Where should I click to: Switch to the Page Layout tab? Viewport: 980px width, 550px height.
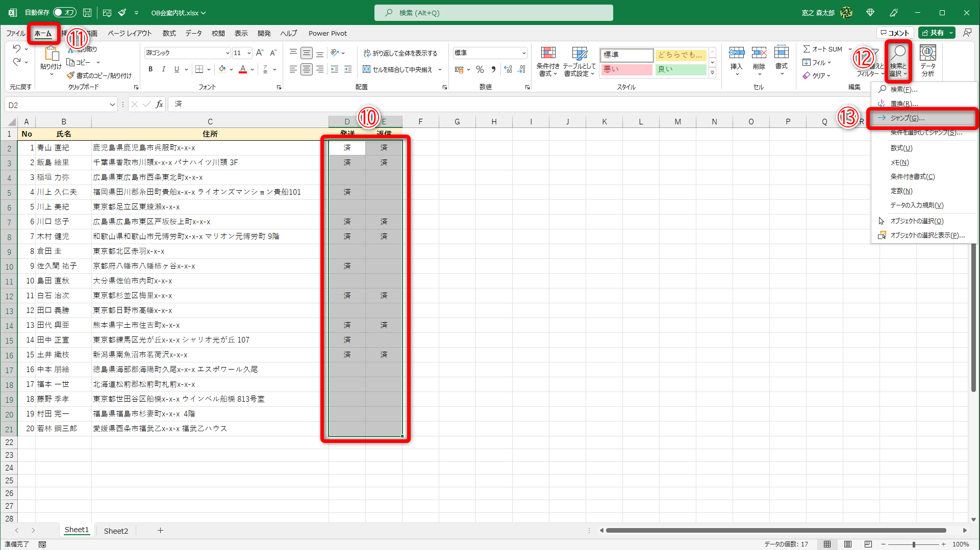click(x=130, y=33)
